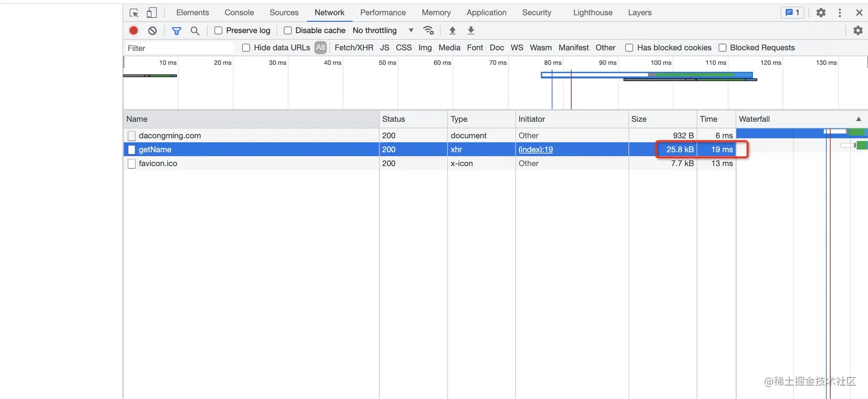The width and height of the screenshot is (868, 399).
Task: Tick the Hide data URLs checkbox
Action: (x=246, y=48)
